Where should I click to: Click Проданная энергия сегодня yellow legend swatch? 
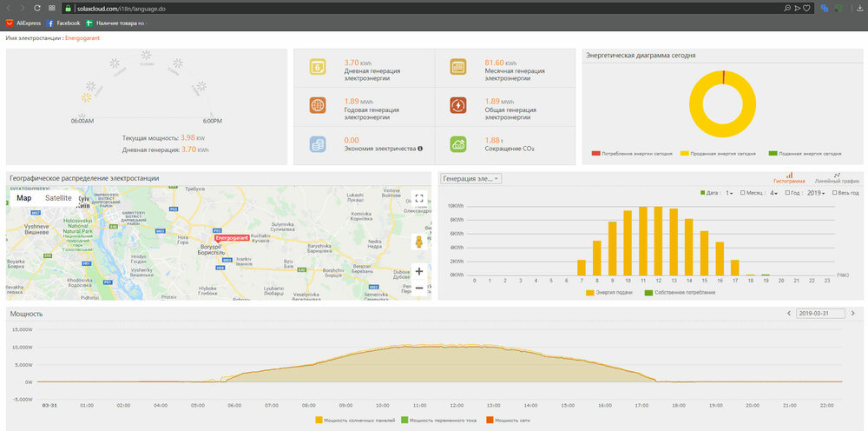point(684,154)
